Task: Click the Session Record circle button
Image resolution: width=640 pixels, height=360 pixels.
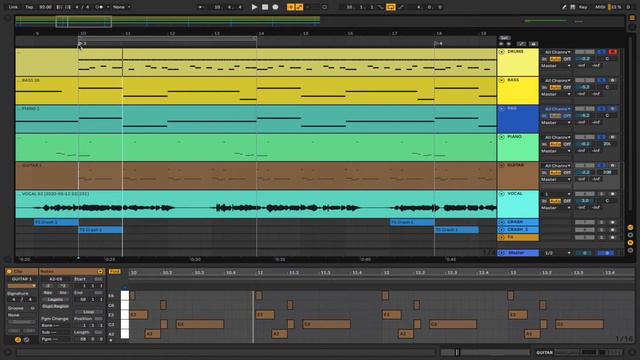Action: pyautogui.click(x=324, y=7)
